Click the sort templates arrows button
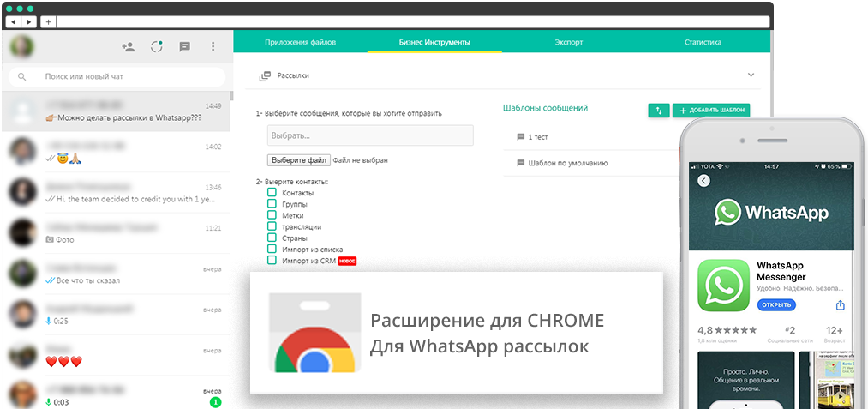The height and width of the screenshot is (409, 868). pos(659,111)
